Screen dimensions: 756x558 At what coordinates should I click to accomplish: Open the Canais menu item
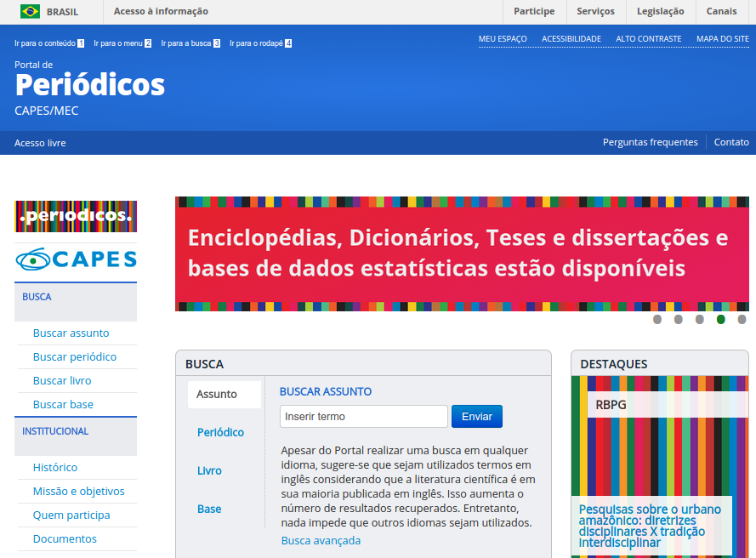(721, 11)
